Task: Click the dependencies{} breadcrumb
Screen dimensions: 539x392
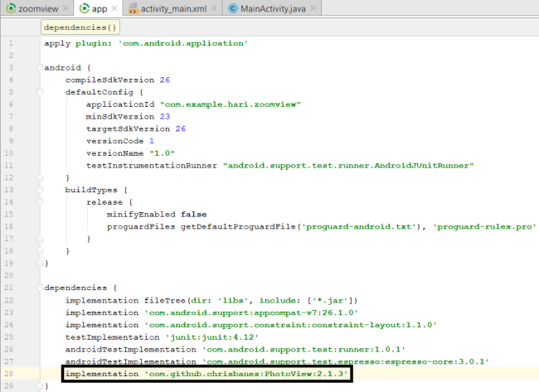Action: tap(80, 27)
